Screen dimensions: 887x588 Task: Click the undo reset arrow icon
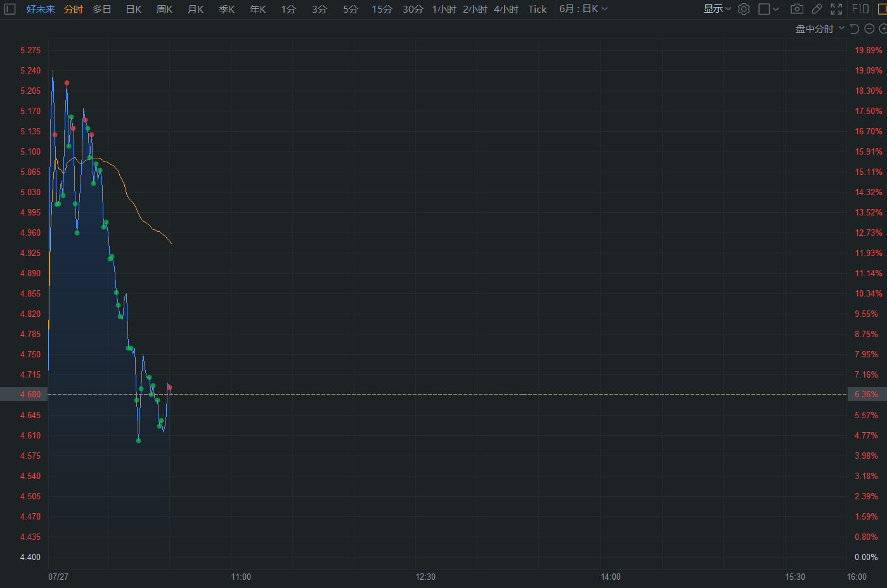855,29
